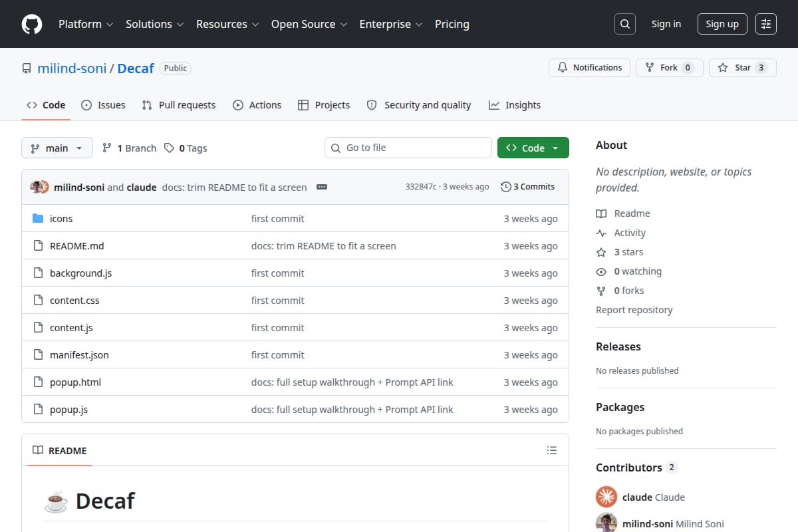Expand the Open Source dropdown
Screen dimensions: 798x532
[309, 24]
